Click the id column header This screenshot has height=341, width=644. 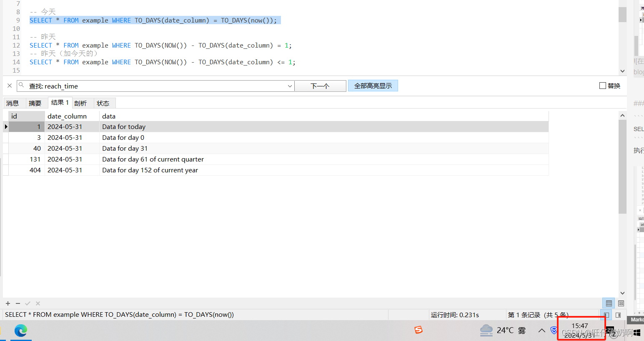pos(27,116)
